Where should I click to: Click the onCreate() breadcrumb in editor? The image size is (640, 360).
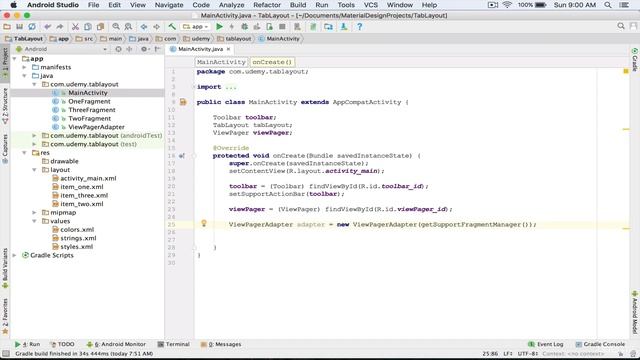272,62
